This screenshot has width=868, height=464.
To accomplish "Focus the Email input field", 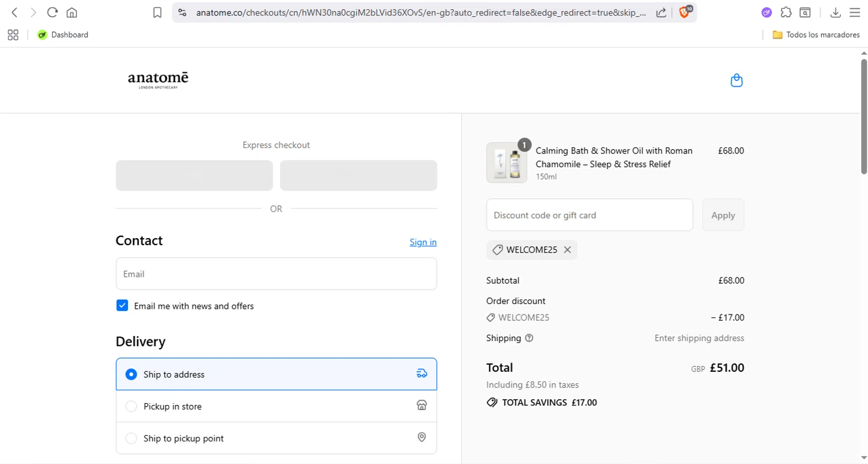I will [277, 273].
